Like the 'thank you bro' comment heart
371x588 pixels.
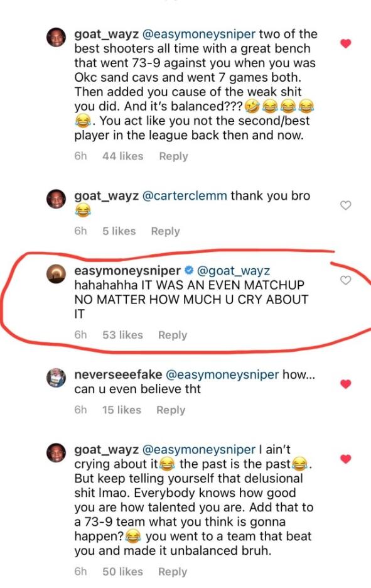click(x=345, y=205)
